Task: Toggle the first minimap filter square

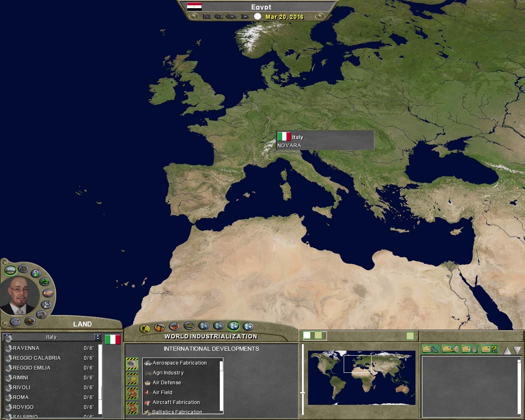Action: click(307, 336)
